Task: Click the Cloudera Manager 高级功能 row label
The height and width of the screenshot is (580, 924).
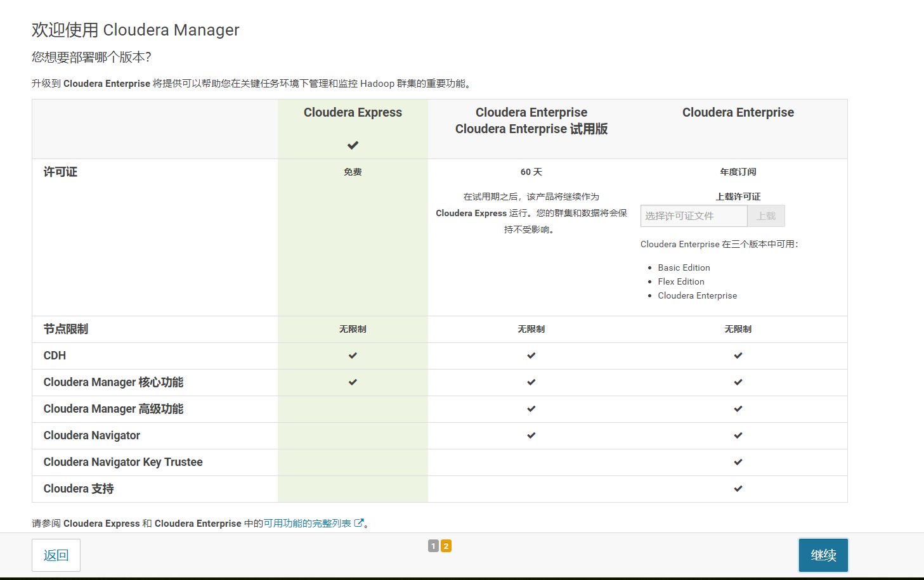Action: 114,409
